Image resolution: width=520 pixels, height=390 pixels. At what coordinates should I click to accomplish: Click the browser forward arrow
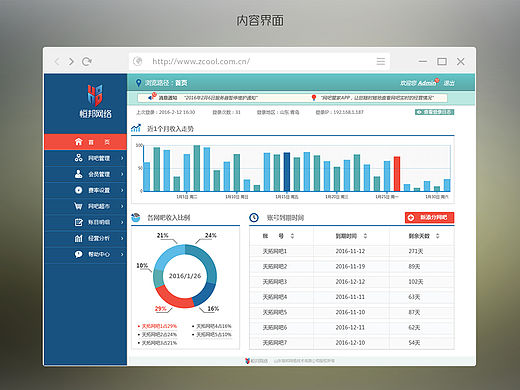pos(71,61)
